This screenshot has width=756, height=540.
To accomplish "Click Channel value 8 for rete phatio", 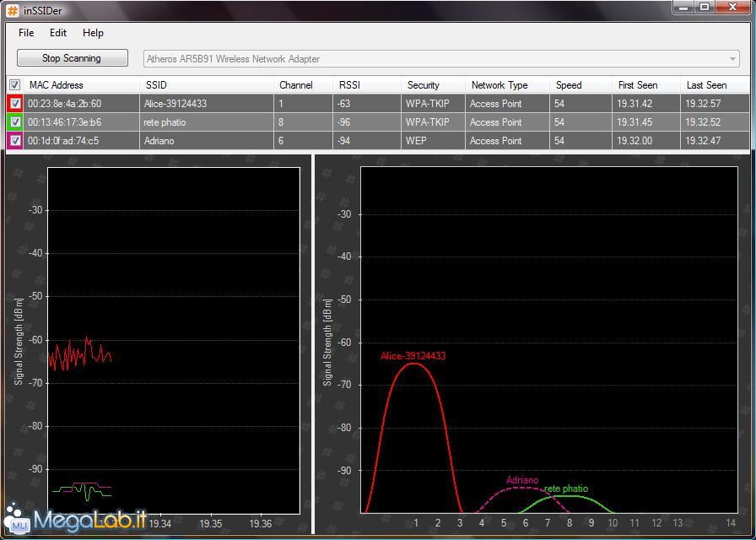I will 281,122.
